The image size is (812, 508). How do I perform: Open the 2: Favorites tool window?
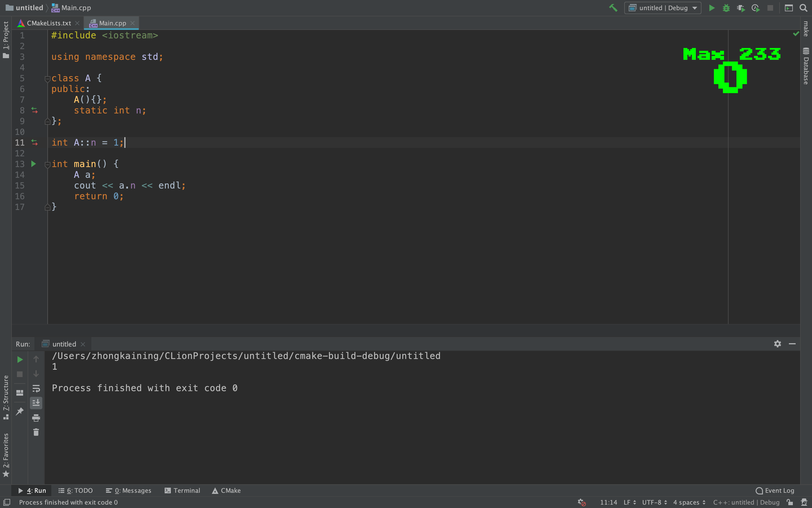6,455
